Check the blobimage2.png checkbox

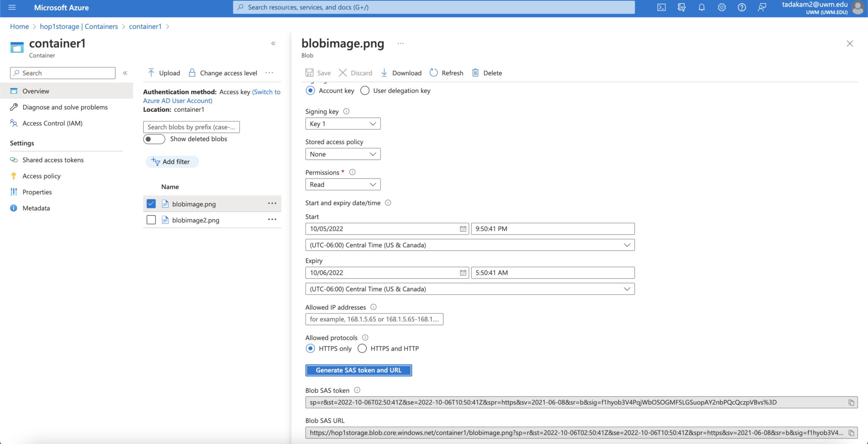click(151, 219)
